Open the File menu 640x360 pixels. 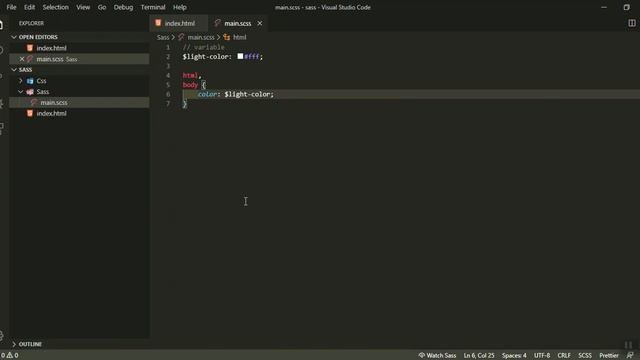11,7
